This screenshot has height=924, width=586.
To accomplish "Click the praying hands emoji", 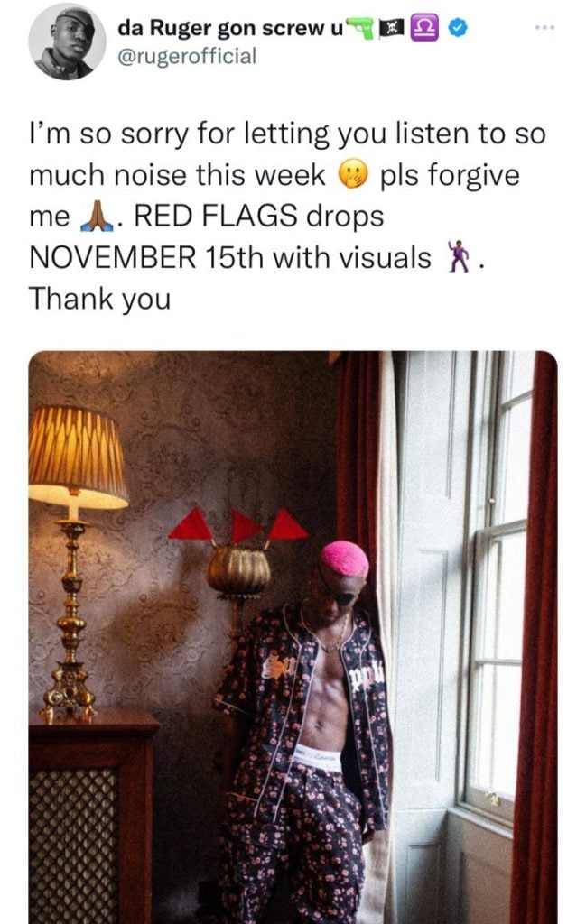I will click(x=96, y=217).
